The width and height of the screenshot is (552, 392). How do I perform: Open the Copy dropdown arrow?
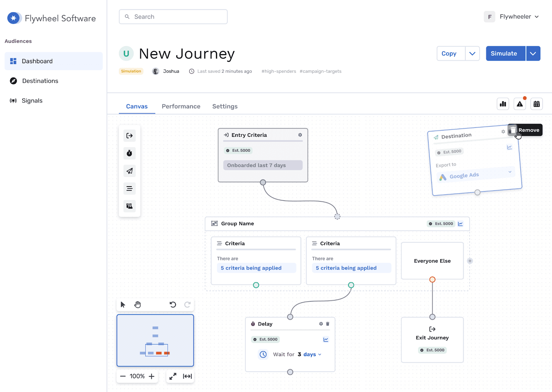point(472,53)
